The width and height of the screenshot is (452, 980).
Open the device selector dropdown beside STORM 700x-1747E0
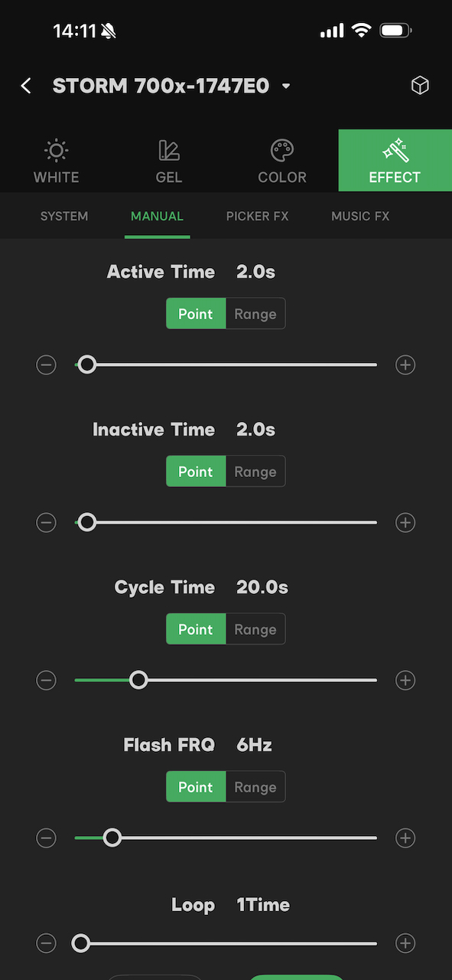tap(286, 86)
